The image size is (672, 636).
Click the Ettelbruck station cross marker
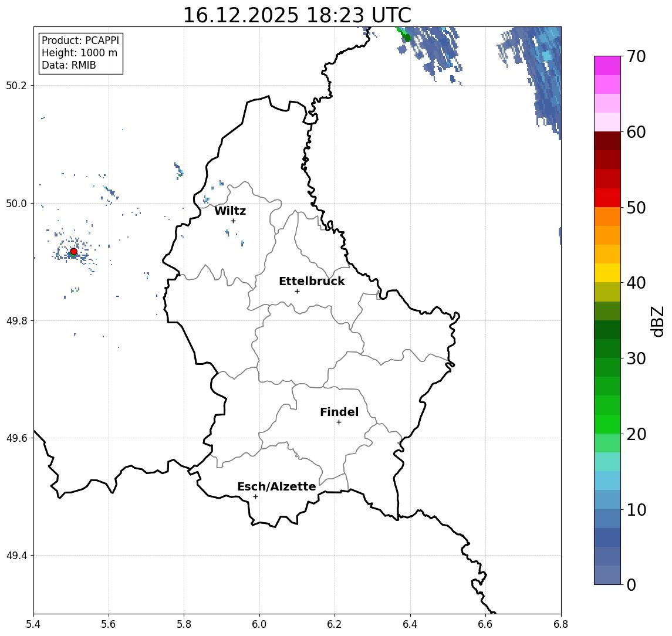click(297, 292)
